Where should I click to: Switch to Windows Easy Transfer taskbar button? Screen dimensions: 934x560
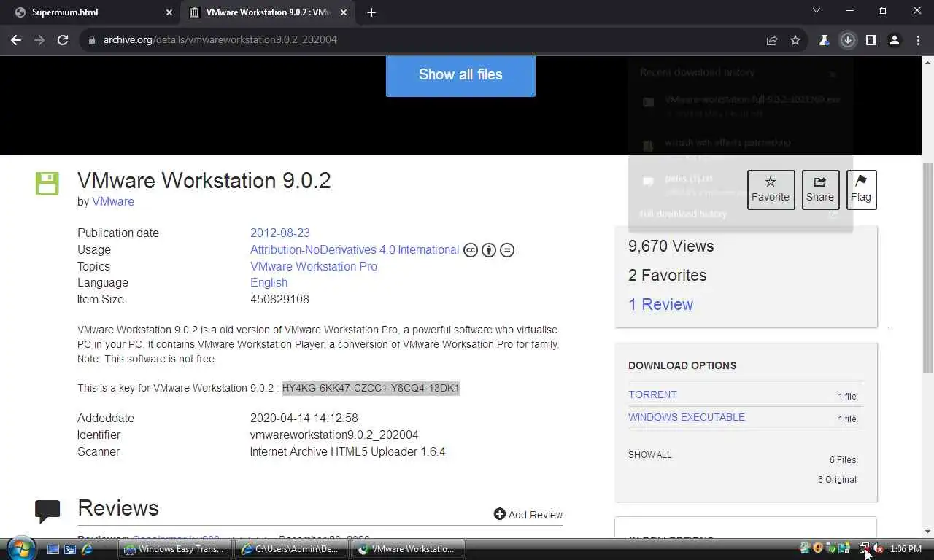click(175, 549)
